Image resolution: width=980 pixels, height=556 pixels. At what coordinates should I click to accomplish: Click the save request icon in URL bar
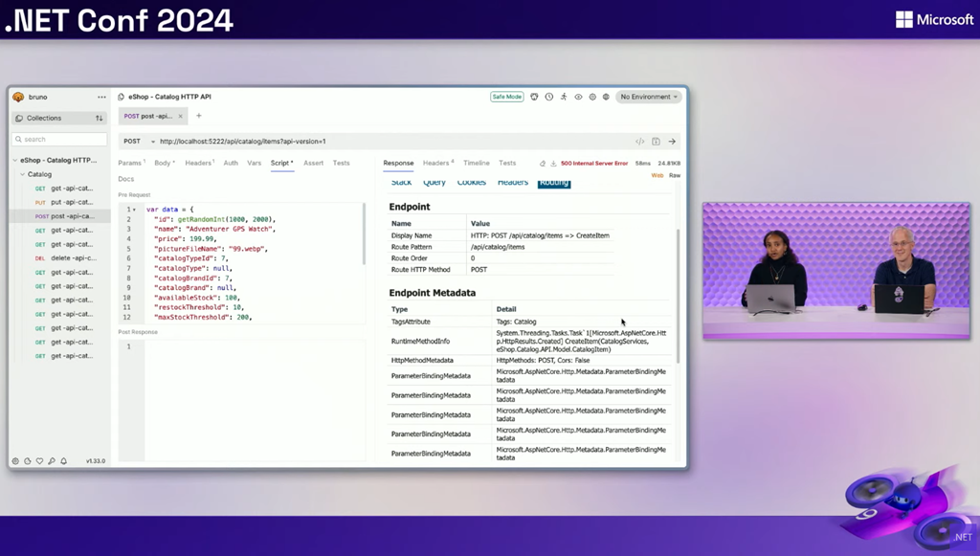click(x=656, y=142)
